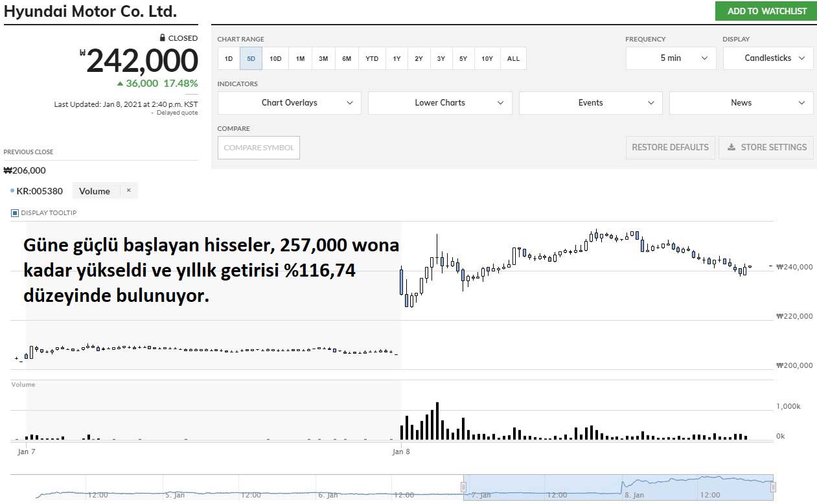The width and height of the screenshot is (817, 504).
Task: Select the 1D chart range
Action: (x=229, y=58)
